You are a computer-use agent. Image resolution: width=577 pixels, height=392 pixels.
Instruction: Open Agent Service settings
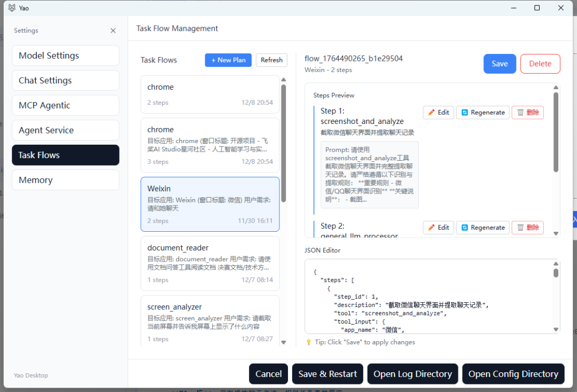(x=66, y=130)
